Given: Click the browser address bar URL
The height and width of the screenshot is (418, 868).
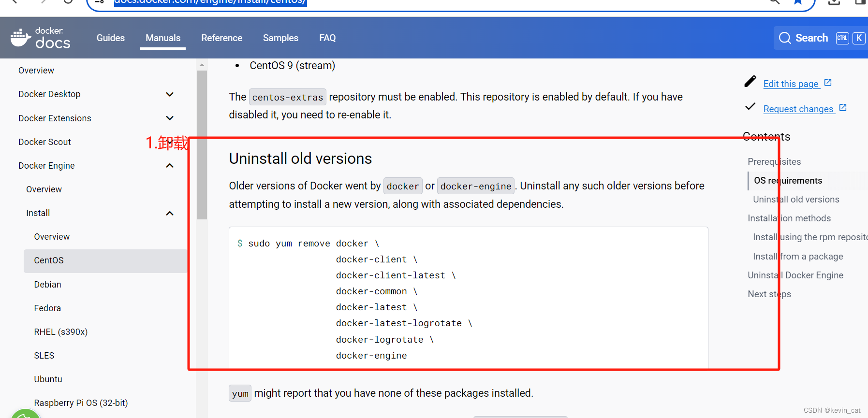Looking at the screenshot, I should (x=210, y=2).
